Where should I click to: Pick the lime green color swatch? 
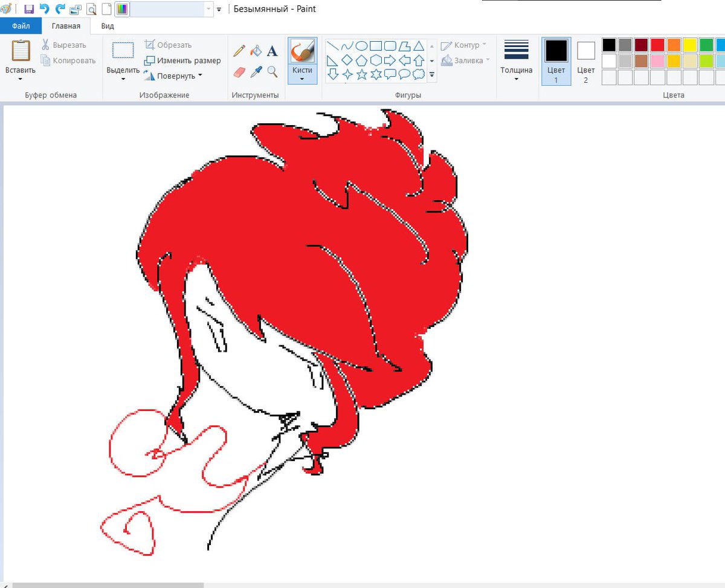(706, 61)
